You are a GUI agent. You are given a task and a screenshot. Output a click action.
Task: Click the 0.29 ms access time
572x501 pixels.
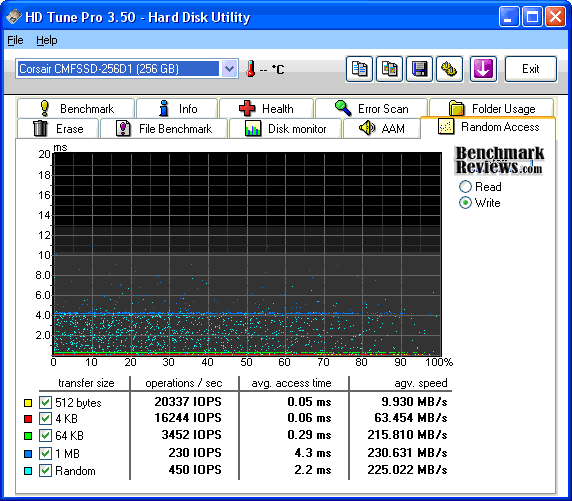tap(309, 435)
